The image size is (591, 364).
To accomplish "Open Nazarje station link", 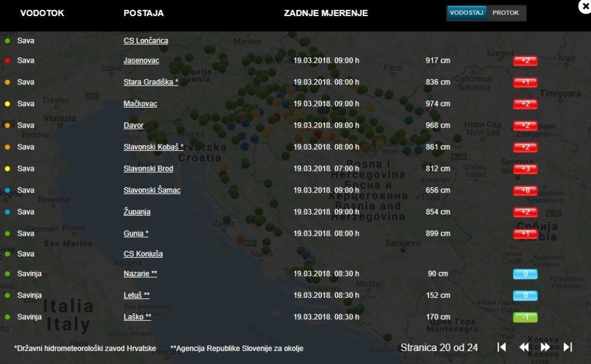I will click(140, 274).
